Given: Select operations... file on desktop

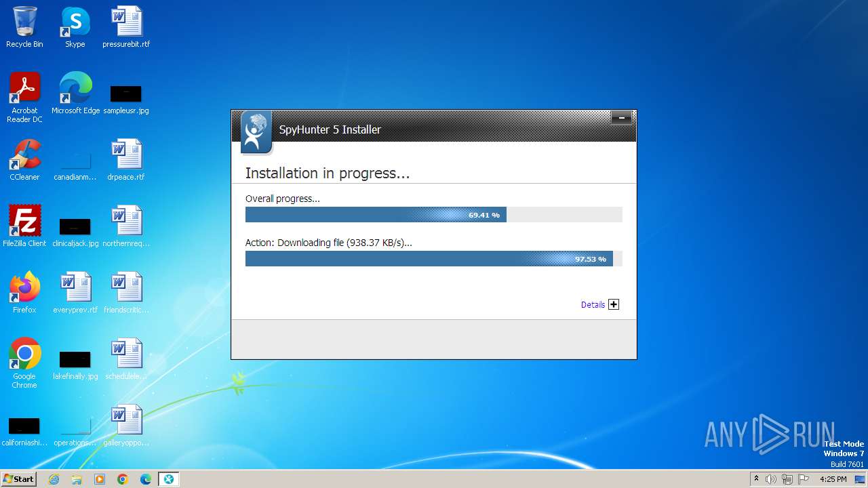Looking at the screenshot, I should tap(75, 430).
